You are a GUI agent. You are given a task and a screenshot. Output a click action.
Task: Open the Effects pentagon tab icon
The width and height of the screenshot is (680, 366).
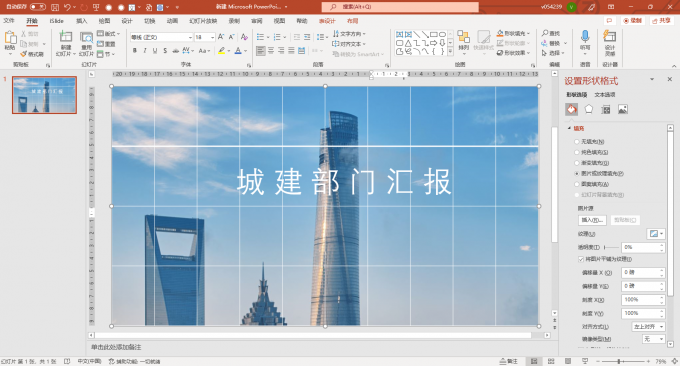pyautogui.click(x=588, y=109)
